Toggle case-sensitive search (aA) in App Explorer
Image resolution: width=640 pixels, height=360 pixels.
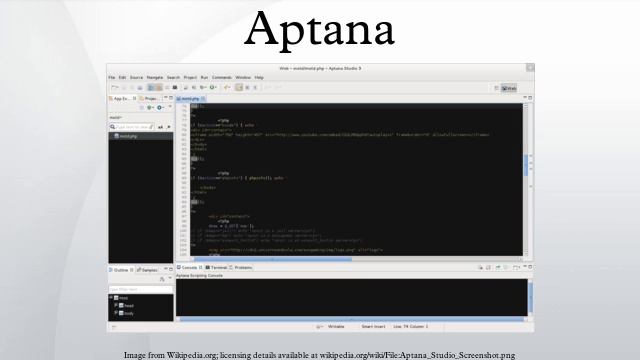(160, 127)
